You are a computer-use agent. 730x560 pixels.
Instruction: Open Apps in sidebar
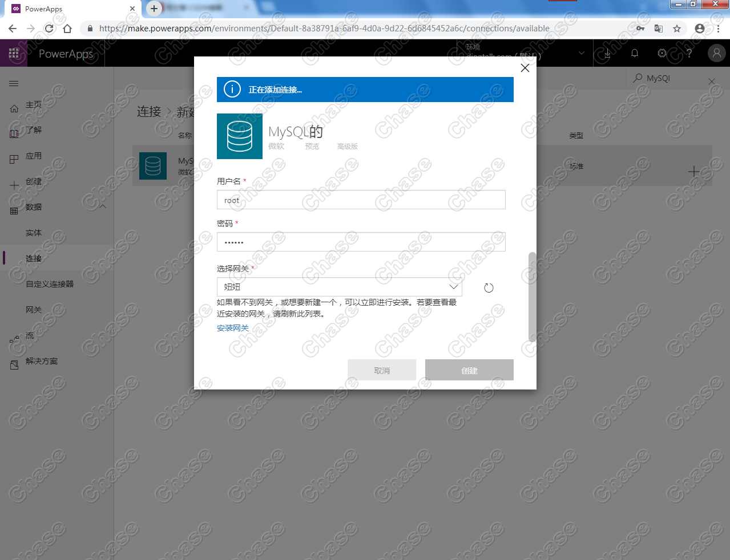coord(34,156)
